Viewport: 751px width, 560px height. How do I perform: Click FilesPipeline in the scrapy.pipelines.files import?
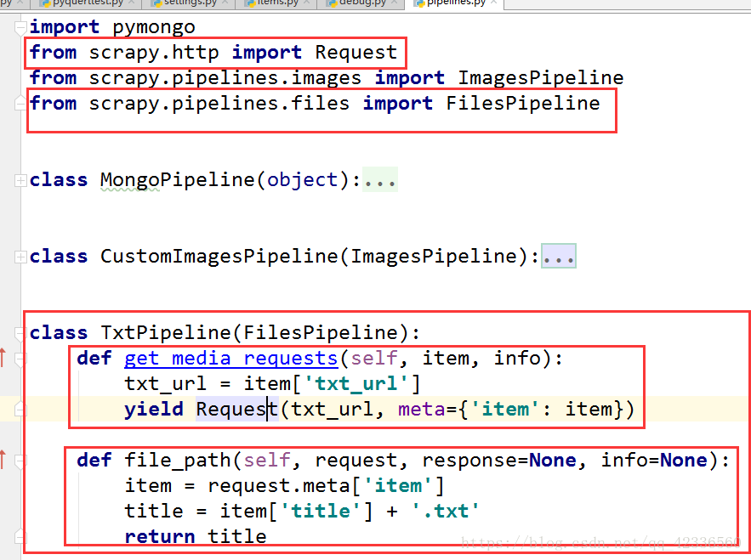pos(523,104)
